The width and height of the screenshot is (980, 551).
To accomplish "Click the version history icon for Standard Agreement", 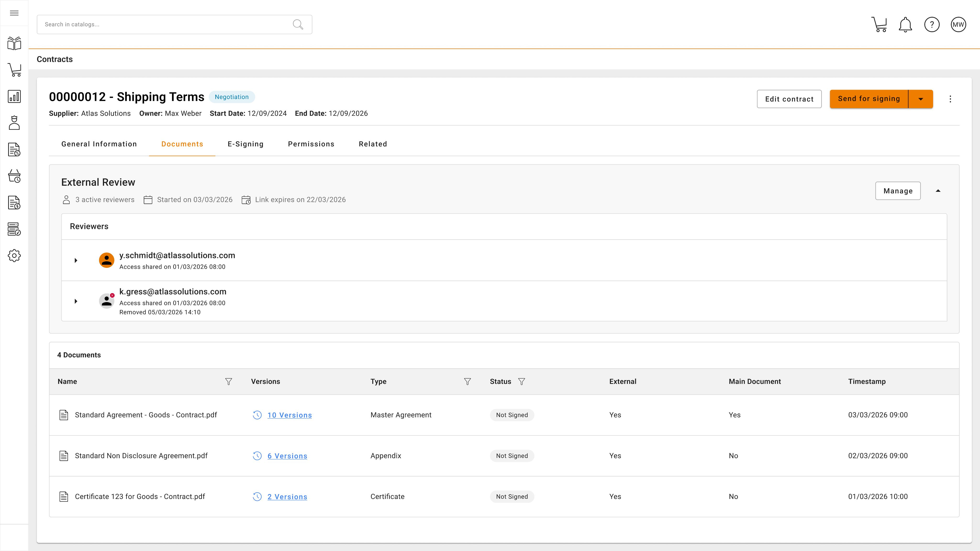I will [257, 415].
